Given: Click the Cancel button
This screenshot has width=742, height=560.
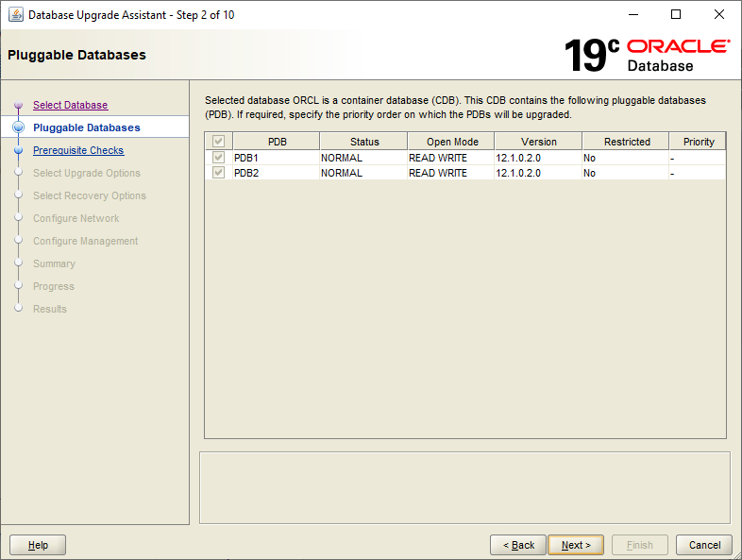Looking at the screenshot, I should [x=704, y=545].
